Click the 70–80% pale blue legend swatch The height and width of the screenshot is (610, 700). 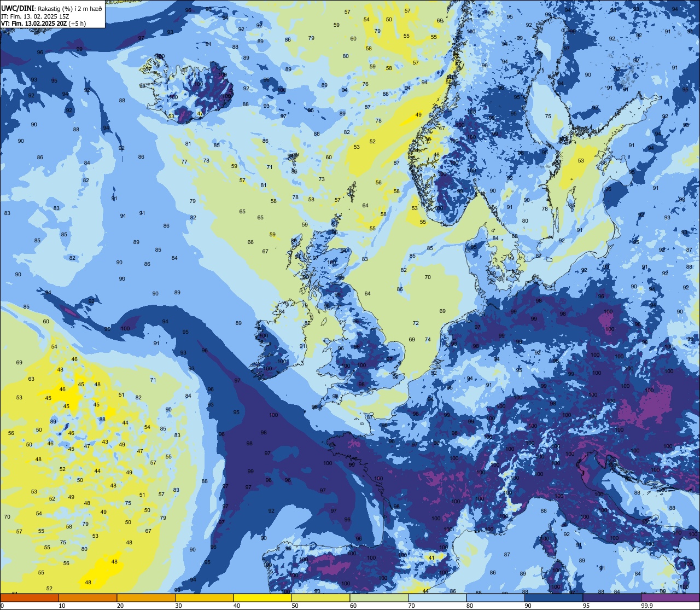click(x=437, y=597)
